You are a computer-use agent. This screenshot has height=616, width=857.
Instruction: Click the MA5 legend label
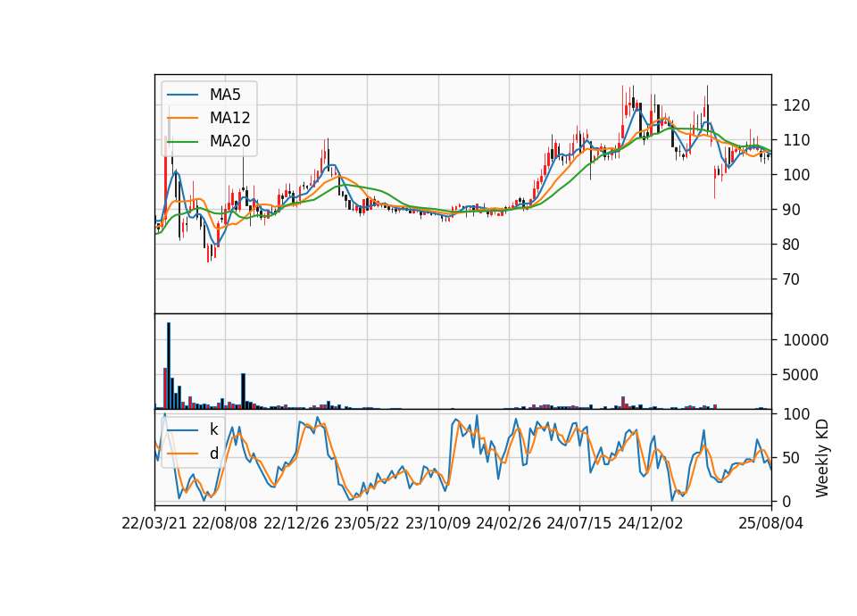pyautogui.click(x=225, y=95)
